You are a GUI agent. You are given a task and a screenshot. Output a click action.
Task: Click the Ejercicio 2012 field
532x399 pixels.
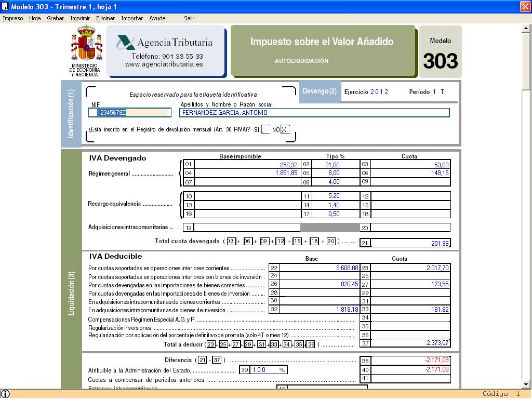coord(379,92)
